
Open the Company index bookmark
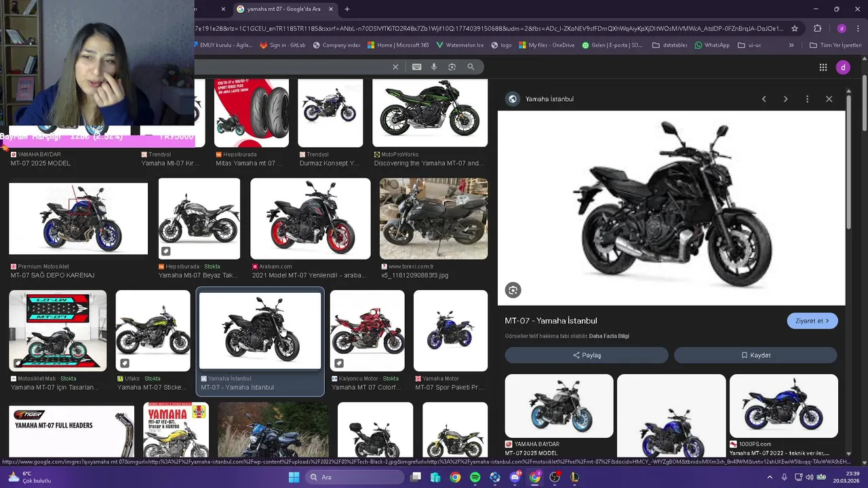click(336, 45)
